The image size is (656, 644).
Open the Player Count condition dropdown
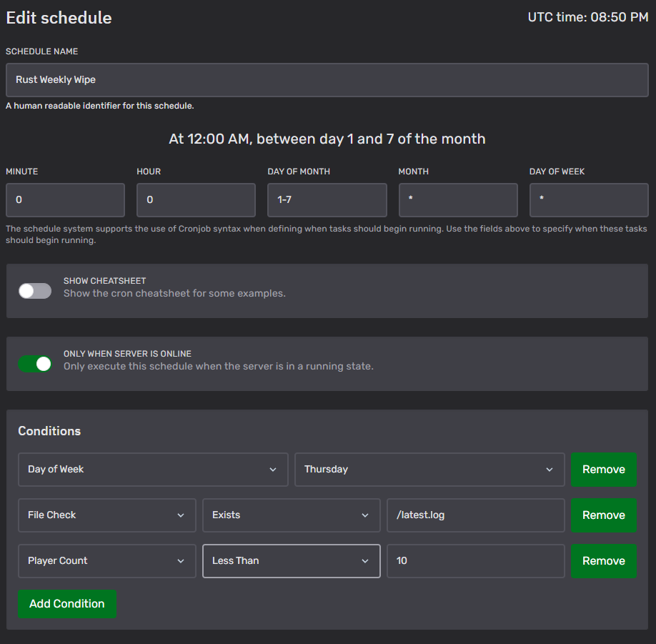click(x=106, y=561)
